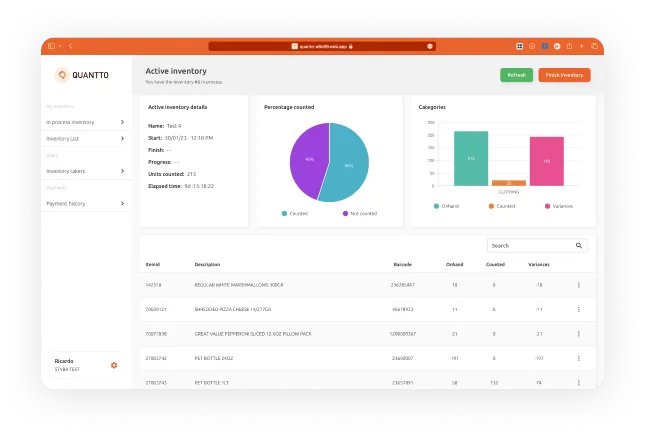The width and height of the screenshot is (645, 435).
Task: Click the small orange Counted bar
Action: pyautogui.click(x=509, y=183)
